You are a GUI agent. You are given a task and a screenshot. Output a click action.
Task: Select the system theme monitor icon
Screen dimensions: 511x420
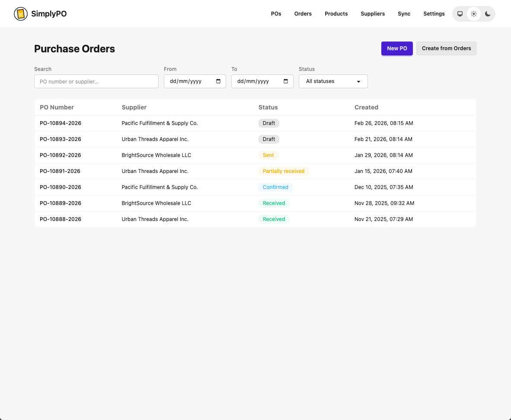pyautogui.click(x=460, y=13)
